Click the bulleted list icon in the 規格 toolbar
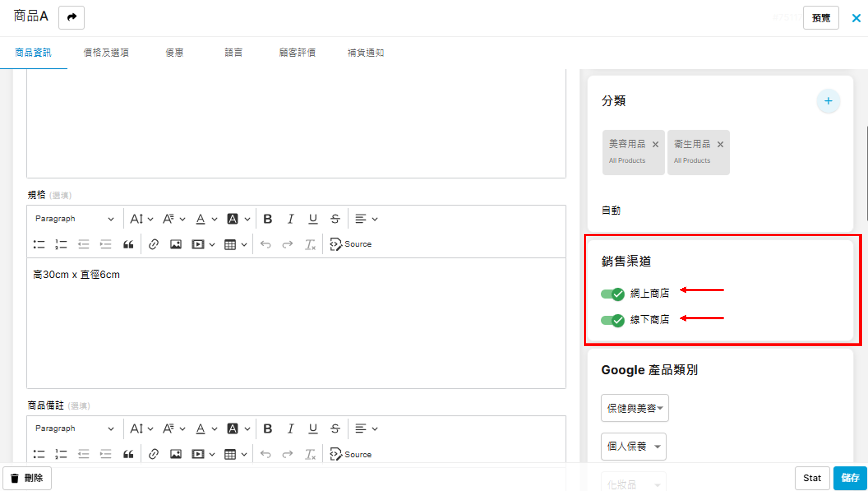The image size is (868, 491). tap(39, 244)
